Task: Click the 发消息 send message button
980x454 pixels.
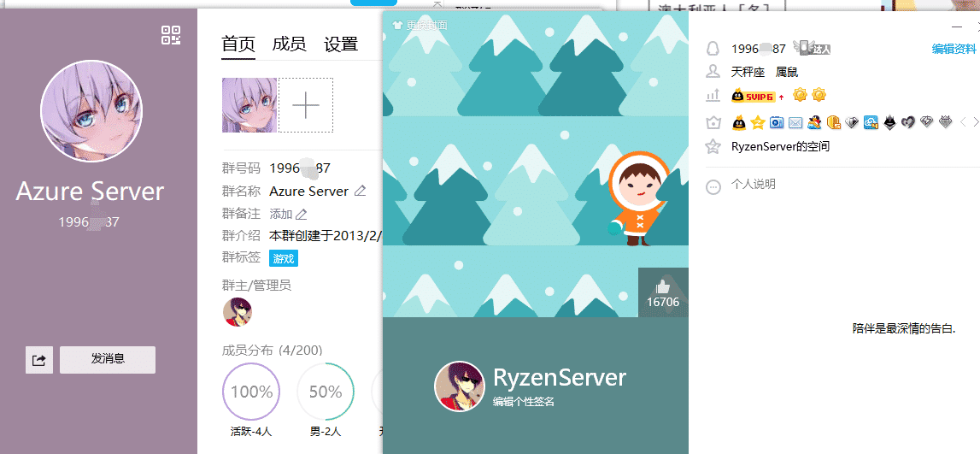Action: pos(108,360)
